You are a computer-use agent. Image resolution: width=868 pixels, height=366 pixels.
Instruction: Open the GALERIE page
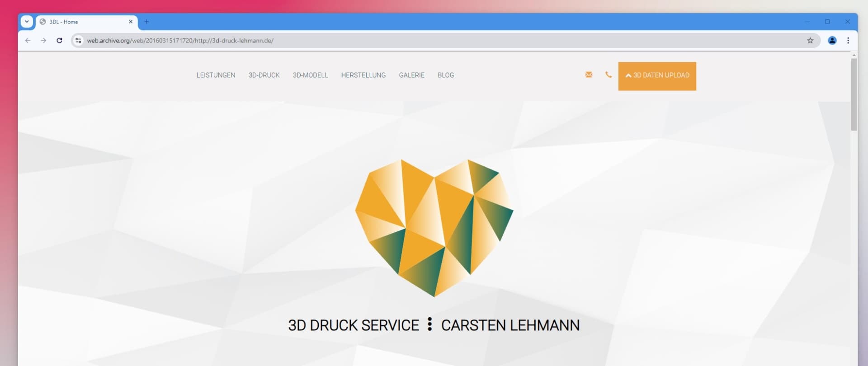click(411, 75)
